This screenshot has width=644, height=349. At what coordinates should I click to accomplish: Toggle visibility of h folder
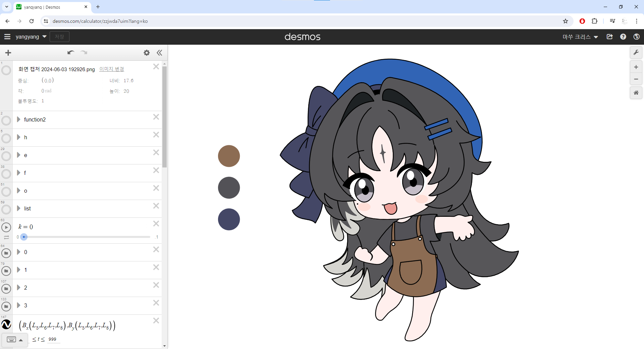(x=6, y=138)
